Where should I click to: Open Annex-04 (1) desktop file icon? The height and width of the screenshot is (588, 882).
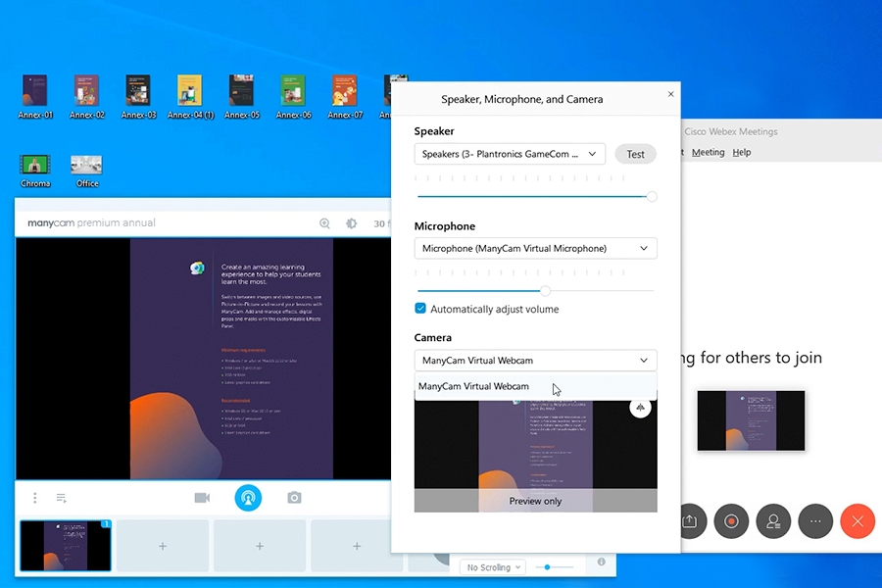point(190,97)
